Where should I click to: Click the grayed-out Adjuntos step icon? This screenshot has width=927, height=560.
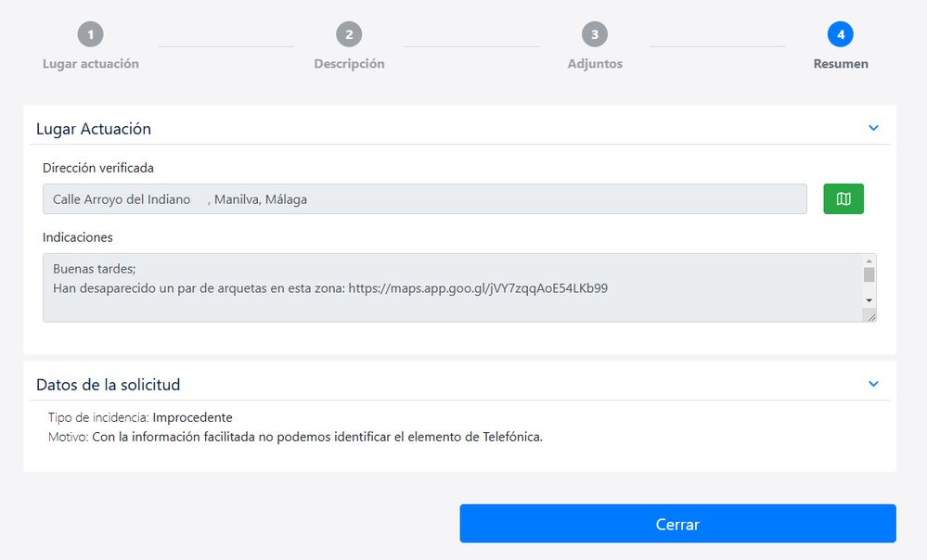595,33
